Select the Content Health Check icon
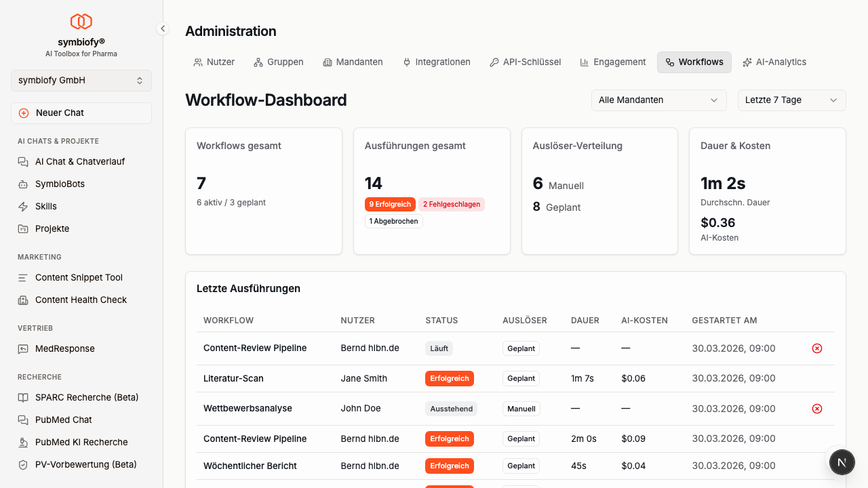Screen dimensions: 868x488 [21, 300]
